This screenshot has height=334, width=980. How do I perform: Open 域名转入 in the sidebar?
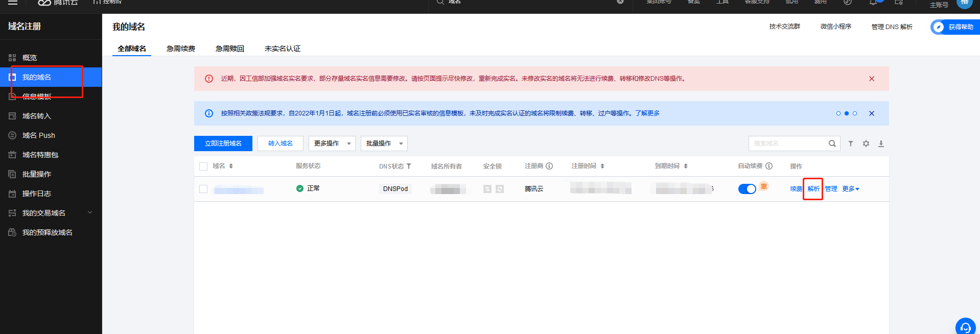coord(36,116)
